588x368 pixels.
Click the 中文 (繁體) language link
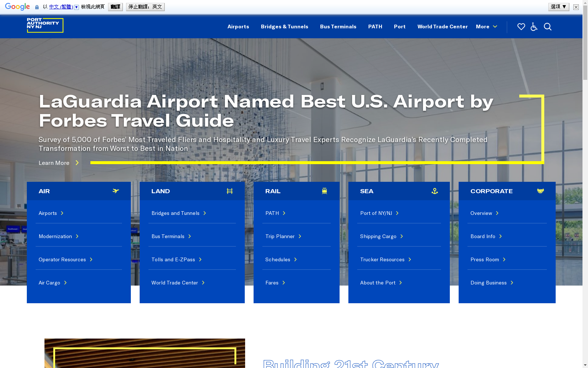(x=61, y=7)
